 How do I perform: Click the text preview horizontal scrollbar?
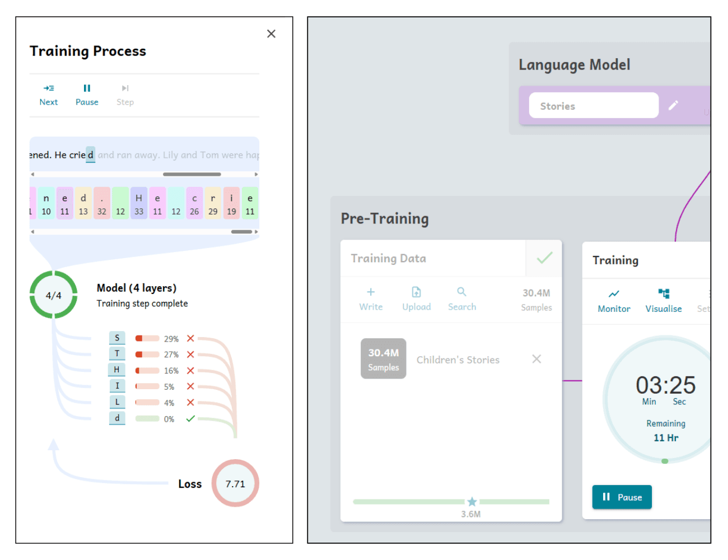click(192, 174)
